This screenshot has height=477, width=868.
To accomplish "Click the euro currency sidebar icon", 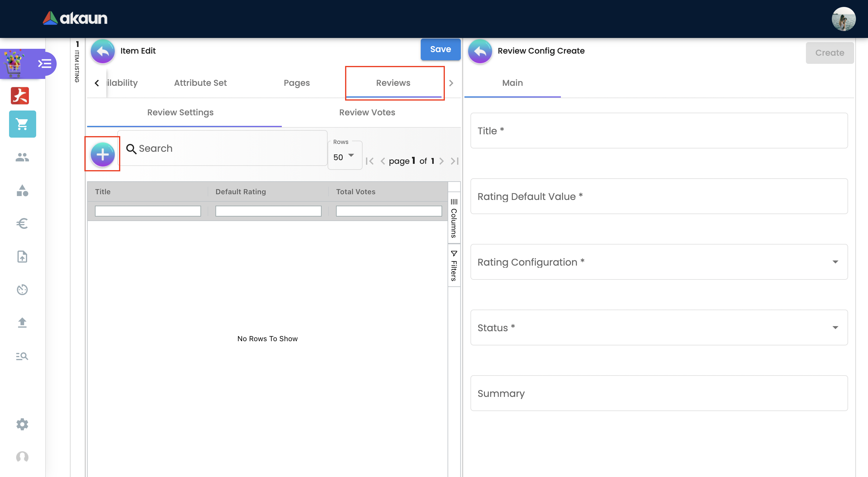I will pyautogui.click(x=22, y=223).
